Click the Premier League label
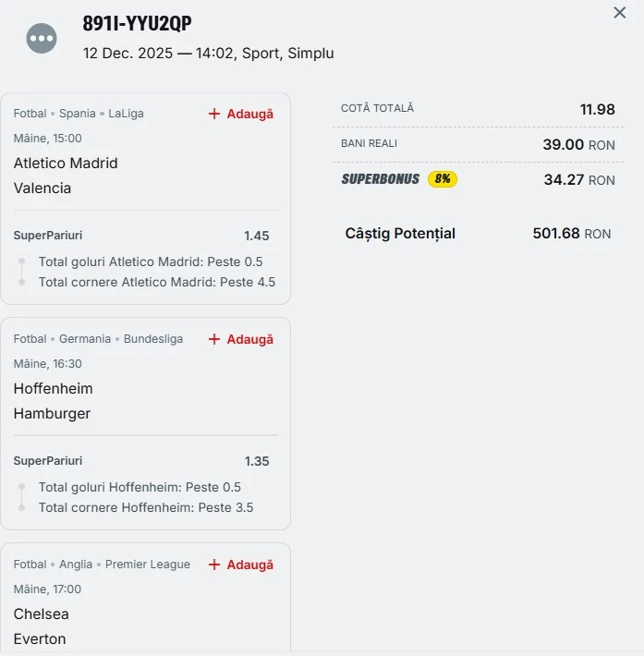This screenshot has height=656, width=644. point(148,565)
